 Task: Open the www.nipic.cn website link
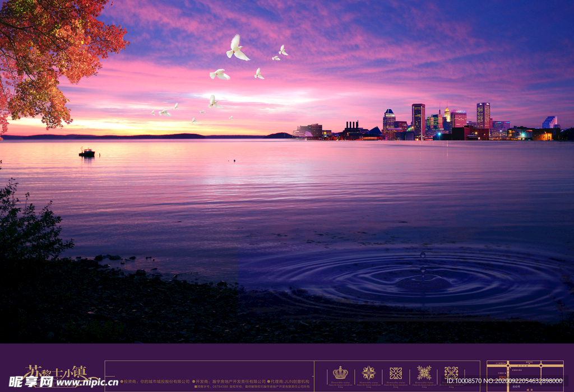pyautogui.click(x=87, y=383)
